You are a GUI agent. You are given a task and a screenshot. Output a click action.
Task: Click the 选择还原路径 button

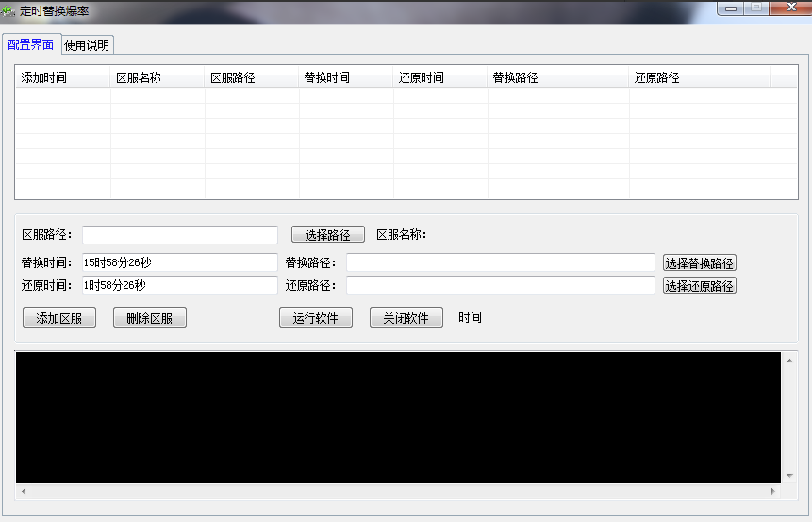pyautogui.click(x=700, y=286)
